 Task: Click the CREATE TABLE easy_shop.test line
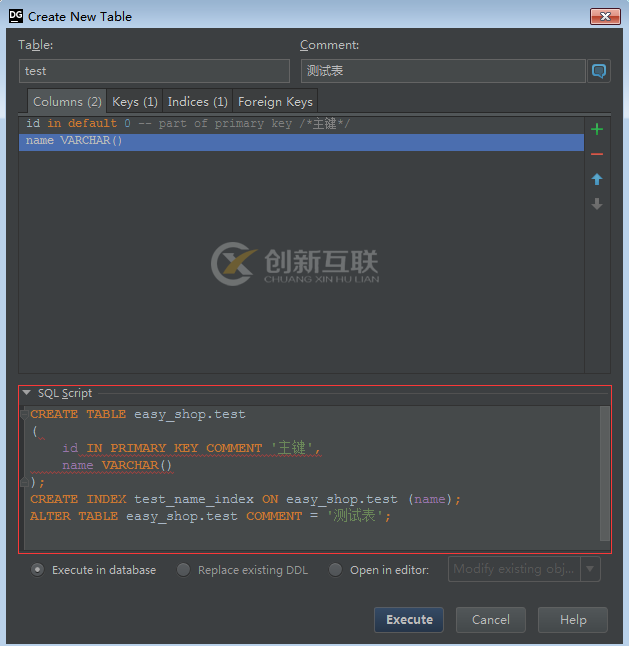138,414
